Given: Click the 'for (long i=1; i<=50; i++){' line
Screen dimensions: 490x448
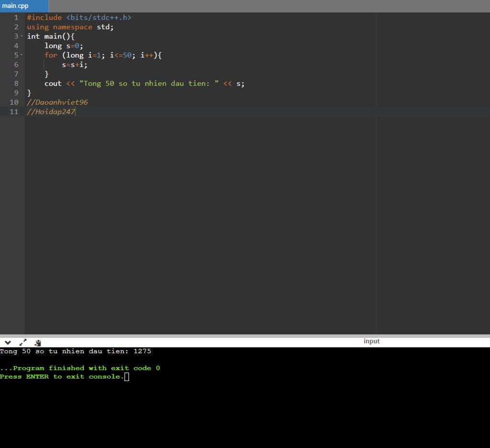Looking at the screenshot, I should (103, 56).
